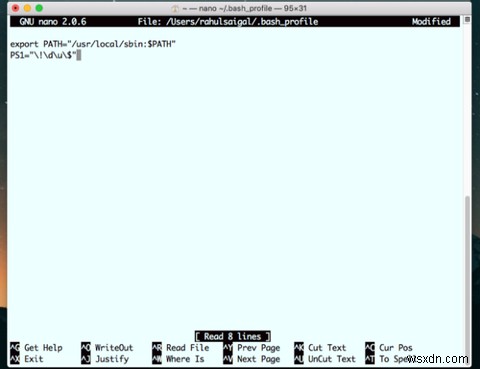Click the ^K Cut Text shortcut
Image resolution: width=480 pixels, height=369 pixels.
coord(320,348)
